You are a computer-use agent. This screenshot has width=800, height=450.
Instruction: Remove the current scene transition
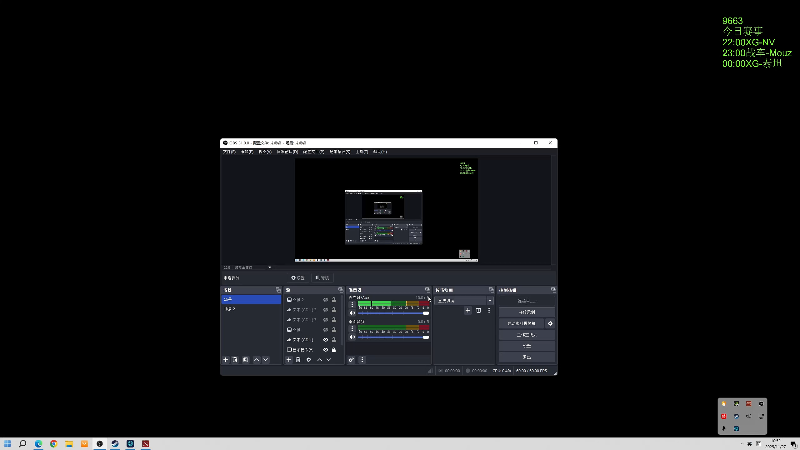click(479, 310)
